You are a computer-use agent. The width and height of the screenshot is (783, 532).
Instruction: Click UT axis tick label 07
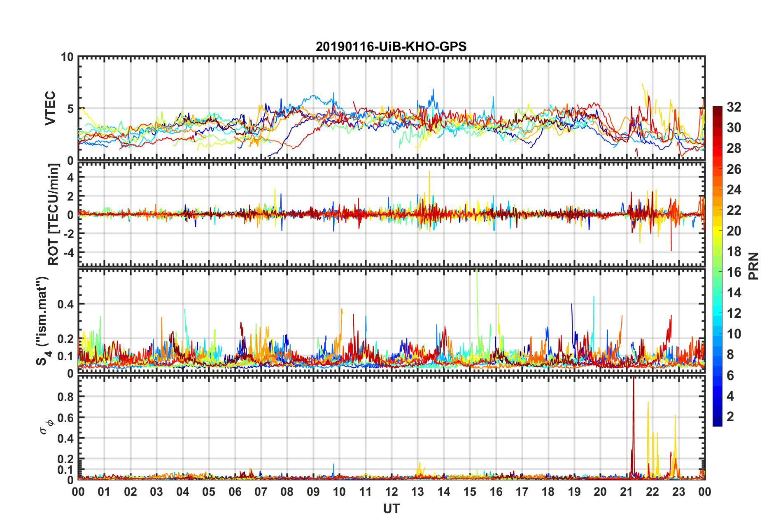coord(261,492)
